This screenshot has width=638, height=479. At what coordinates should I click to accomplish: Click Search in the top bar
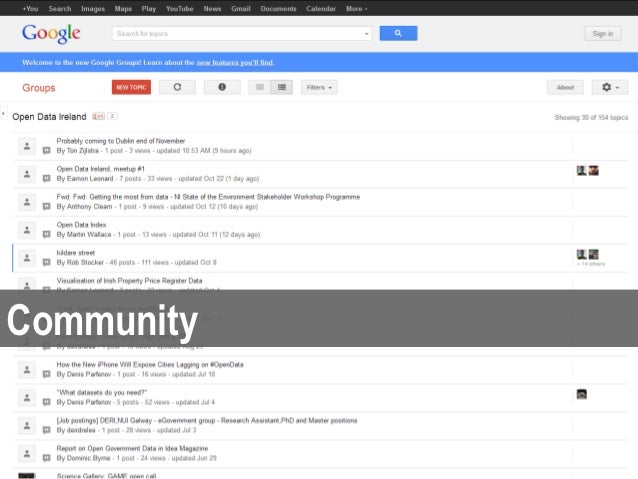[60, 9]
